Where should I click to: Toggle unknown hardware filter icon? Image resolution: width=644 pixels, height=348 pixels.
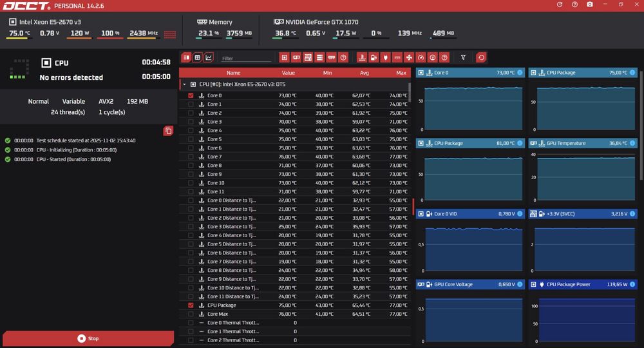[343, 57]
